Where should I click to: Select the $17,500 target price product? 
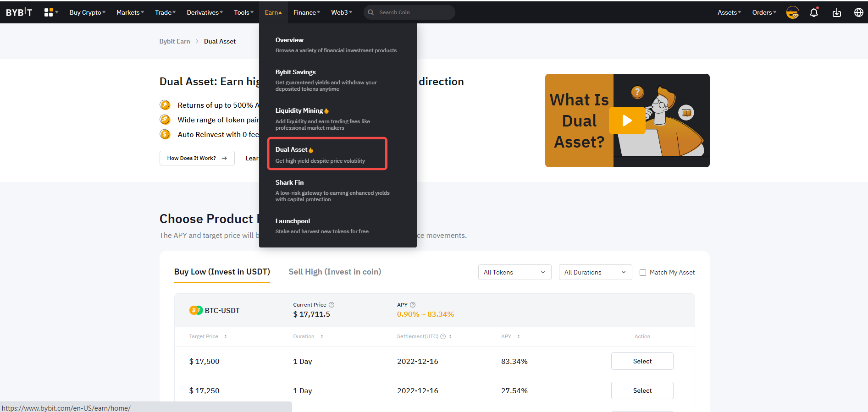[642, 361]
